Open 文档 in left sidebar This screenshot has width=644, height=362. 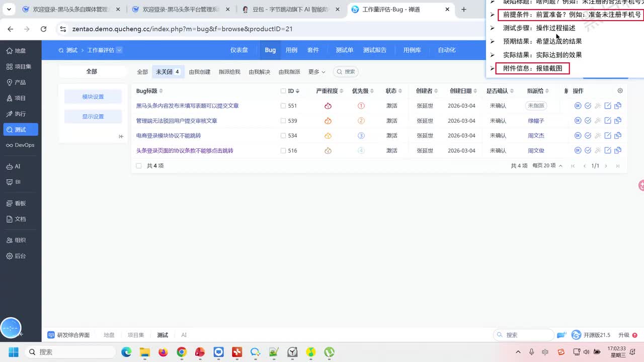(16, 219)
